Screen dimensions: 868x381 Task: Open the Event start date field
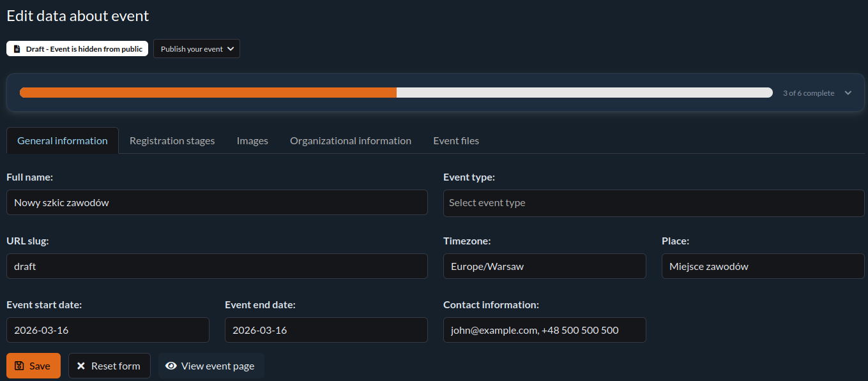coord(107,330)
